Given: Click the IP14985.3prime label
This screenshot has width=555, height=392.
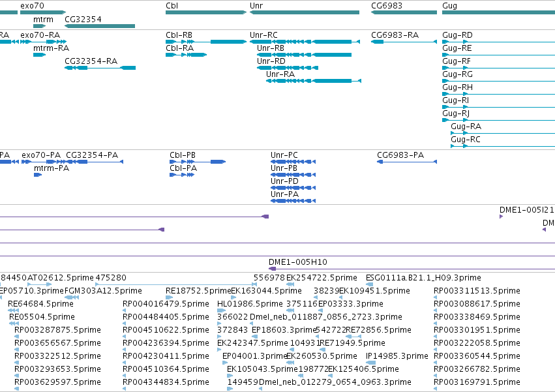Looking at the screenshot, I should [x=397, y=356].
